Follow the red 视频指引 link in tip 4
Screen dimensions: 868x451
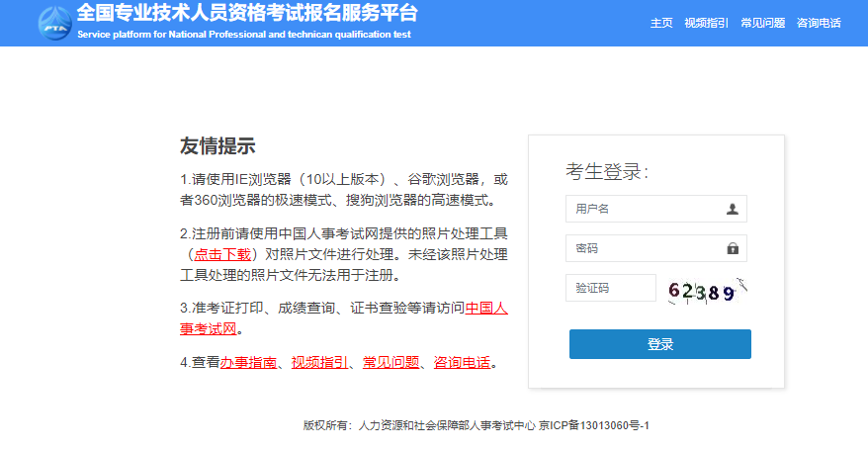click(319, 362)
